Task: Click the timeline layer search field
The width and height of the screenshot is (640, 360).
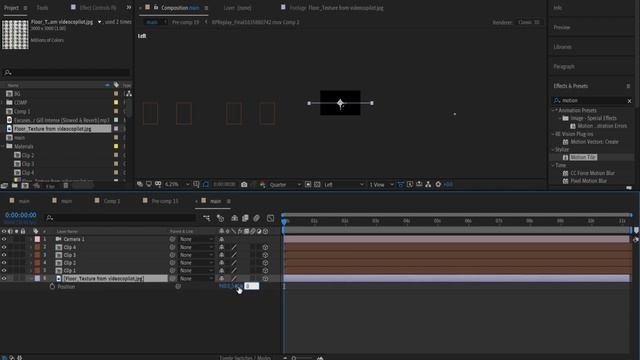Action: [120, 218]
